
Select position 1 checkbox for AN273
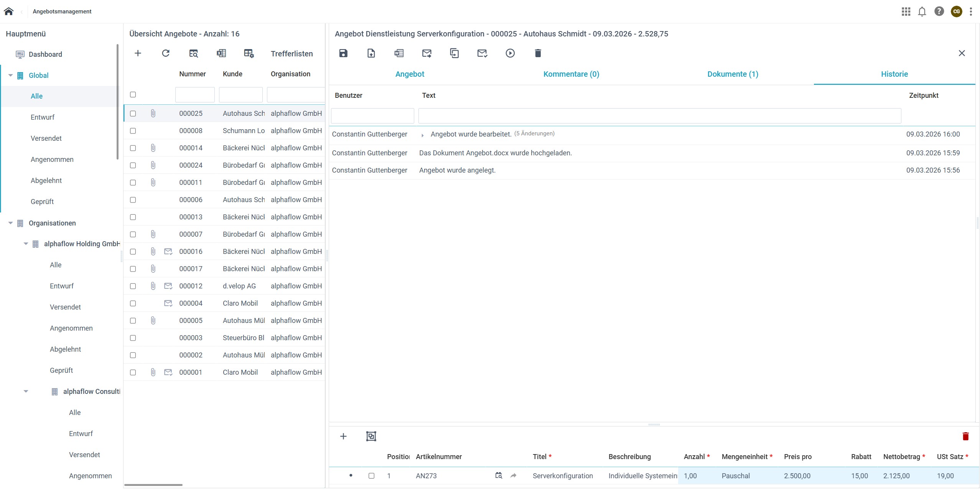pyautogui.click(x=371, y=476)
